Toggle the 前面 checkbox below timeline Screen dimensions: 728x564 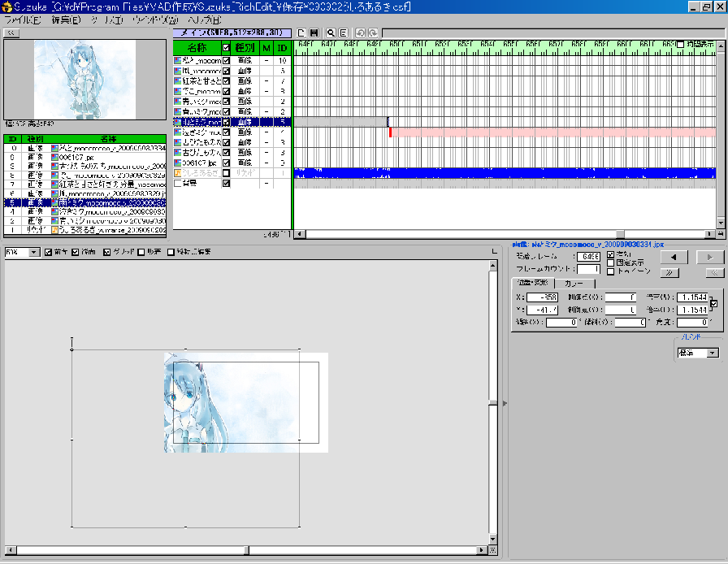48,252
